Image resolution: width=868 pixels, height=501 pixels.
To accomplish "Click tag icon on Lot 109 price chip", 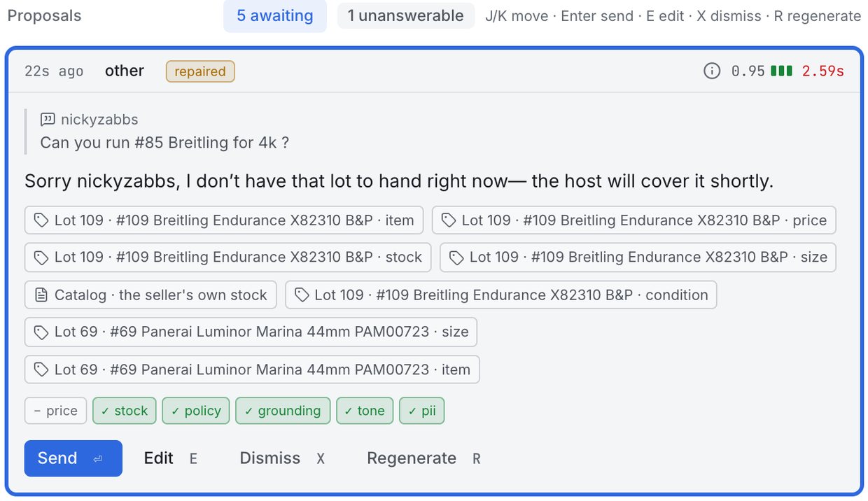I will click(449, 220).
